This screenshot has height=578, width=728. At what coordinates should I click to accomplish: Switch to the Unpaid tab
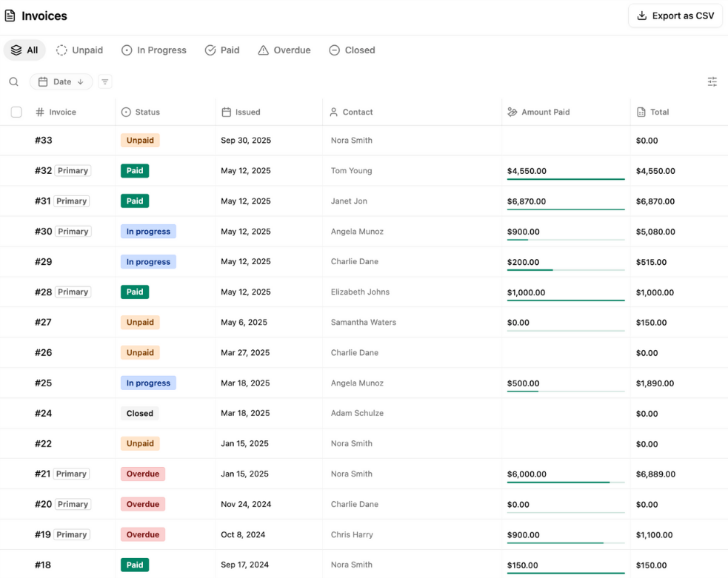point(79,50)
